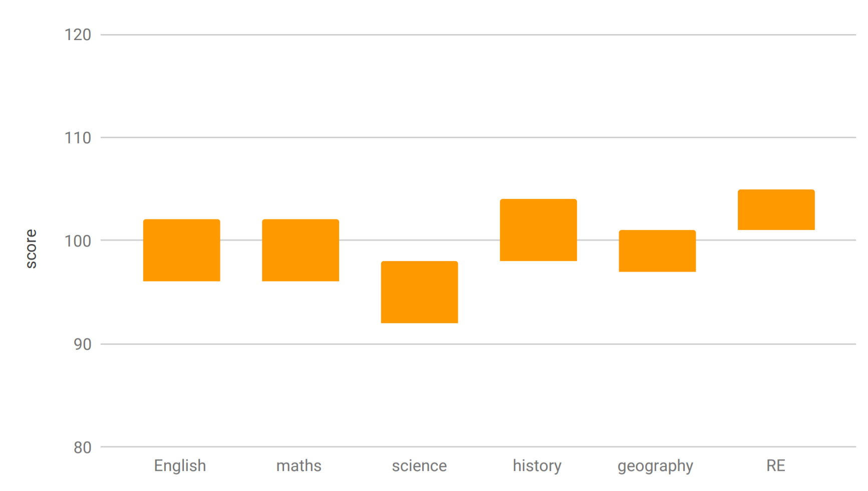868x491 pixels.
Task: Click the score y-axis title
Action: [x=31, y=249]
